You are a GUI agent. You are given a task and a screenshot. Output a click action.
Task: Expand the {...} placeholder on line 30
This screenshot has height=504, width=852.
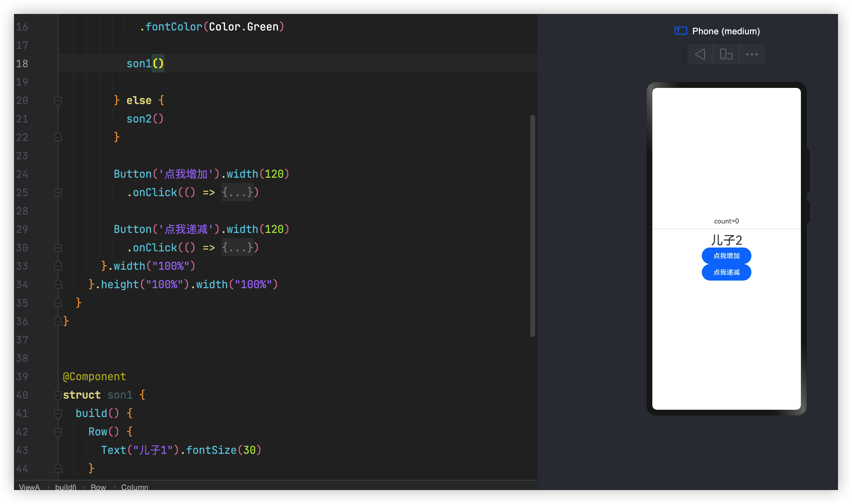coord(237,248)
